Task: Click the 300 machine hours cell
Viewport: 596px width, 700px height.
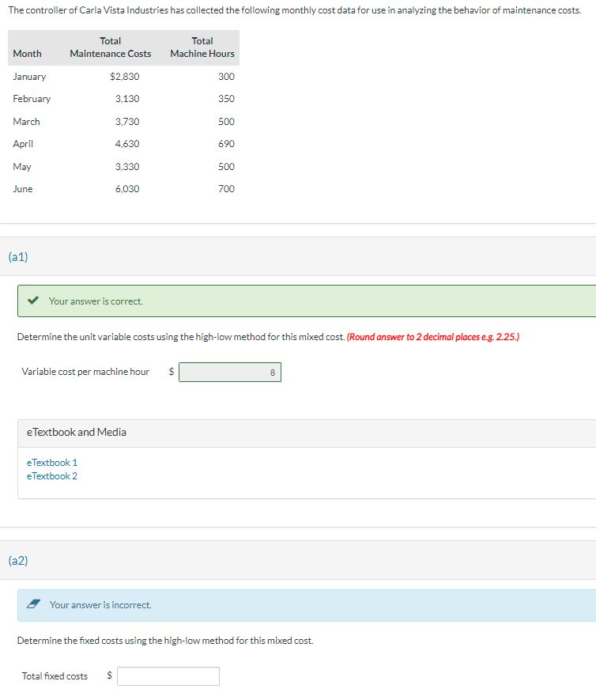Action: 226,77
